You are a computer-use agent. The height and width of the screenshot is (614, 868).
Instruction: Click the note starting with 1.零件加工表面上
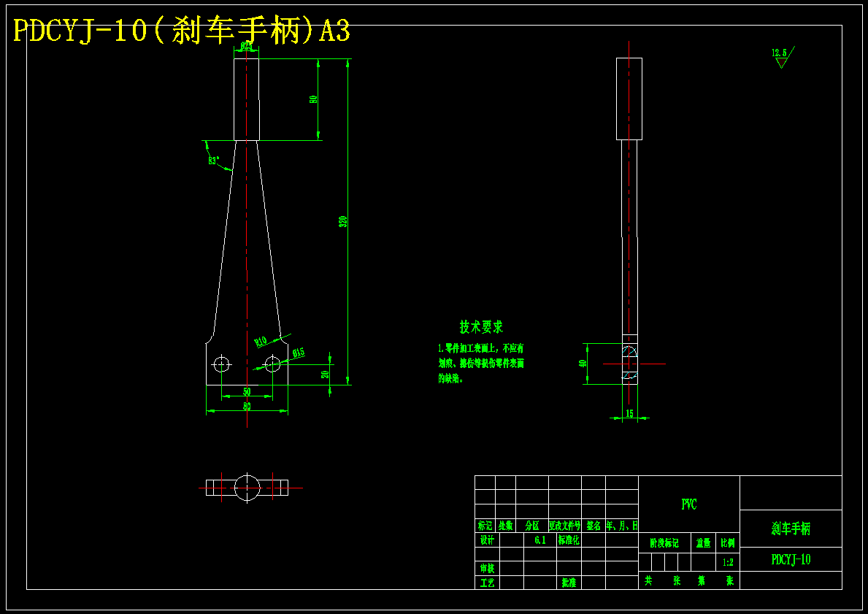tap(481, 364)
